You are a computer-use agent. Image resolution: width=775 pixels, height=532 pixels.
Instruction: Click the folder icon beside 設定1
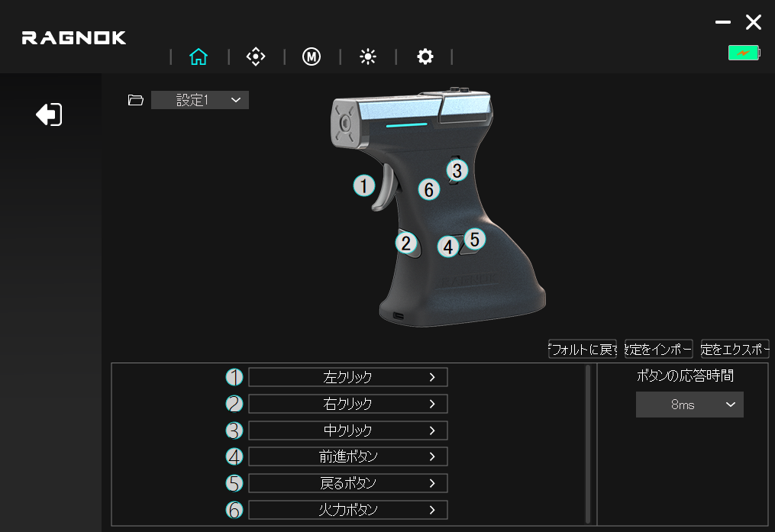pos(136,100)
